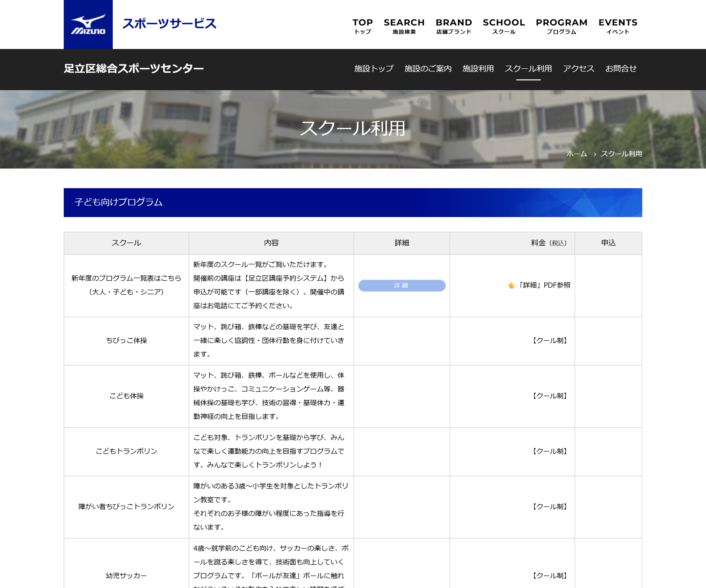Select the スクール利用 tab

pyautogui.click(x=528, y=69)
